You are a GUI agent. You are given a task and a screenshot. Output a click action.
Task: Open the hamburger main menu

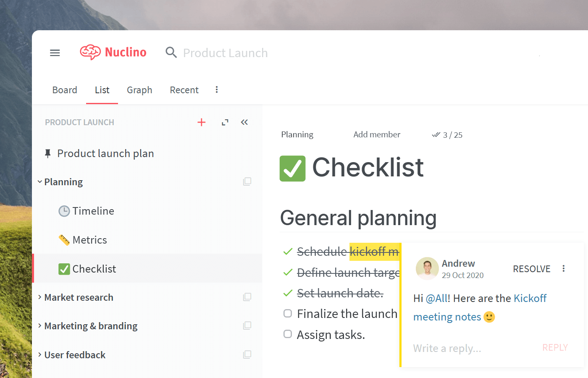pos(55,53)
